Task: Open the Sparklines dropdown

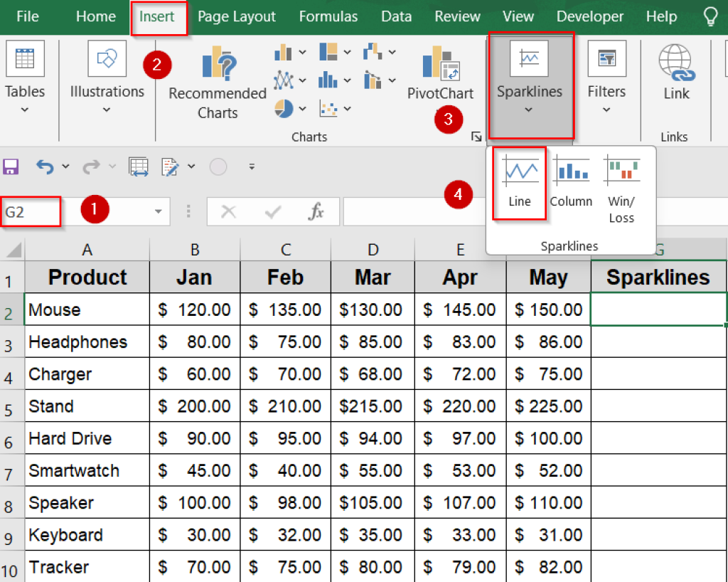Action: [529, 78]
